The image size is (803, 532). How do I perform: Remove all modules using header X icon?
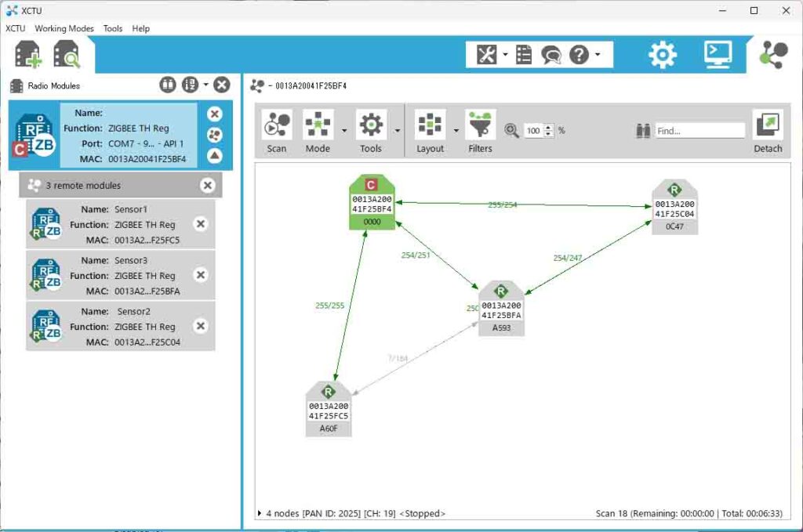pos(222,85)
